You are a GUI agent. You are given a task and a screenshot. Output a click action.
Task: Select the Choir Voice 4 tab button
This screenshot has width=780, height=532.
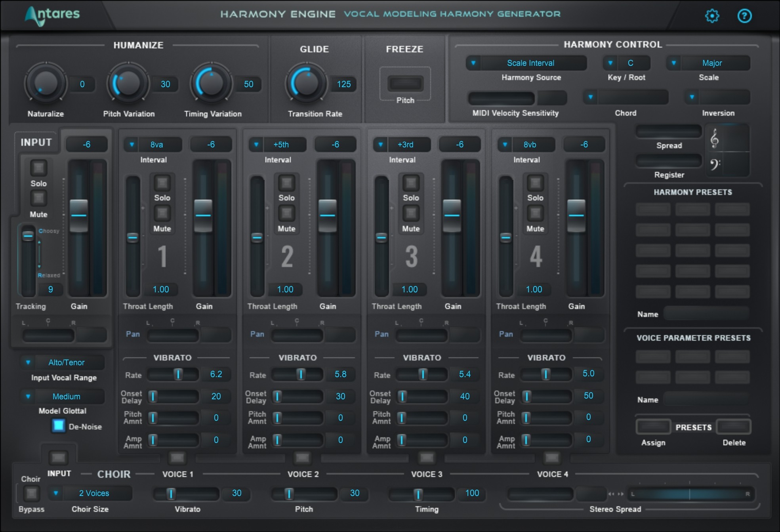552,458
